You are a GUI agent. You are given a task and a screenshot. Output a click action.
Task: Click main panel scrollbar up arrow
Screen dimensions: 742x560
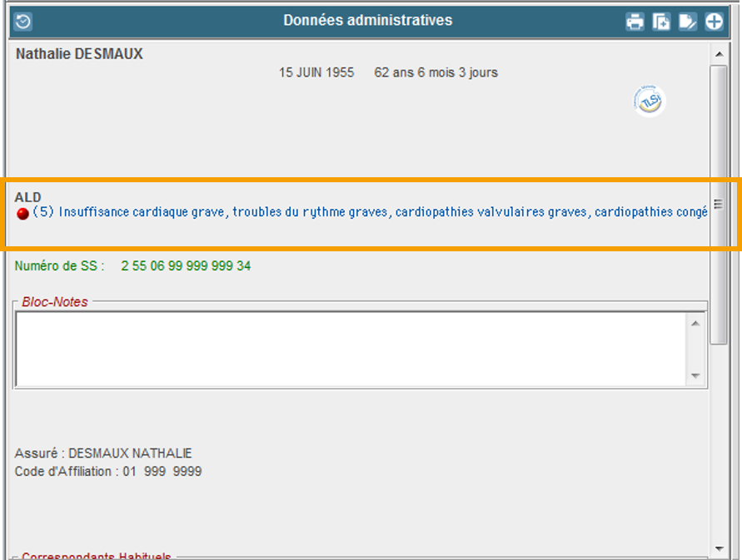tap(718, 53)
